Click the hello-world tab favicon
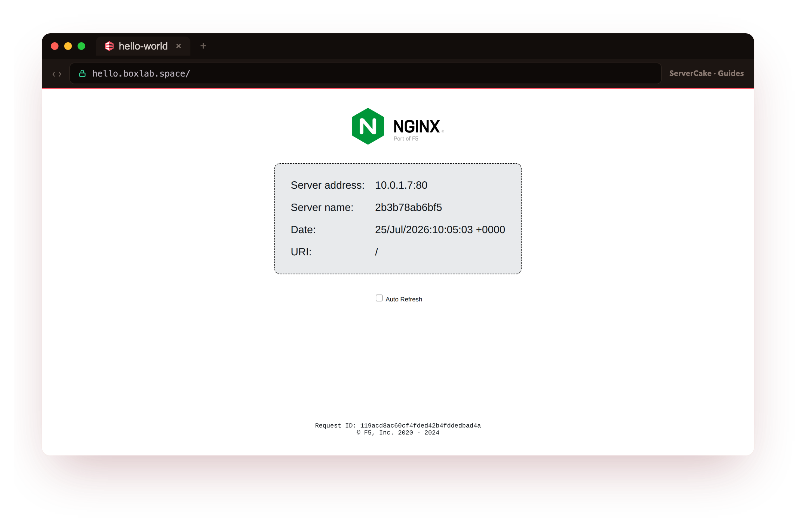Screen dimensions: 809x532 pyautogui.click(x=109, y=46)
